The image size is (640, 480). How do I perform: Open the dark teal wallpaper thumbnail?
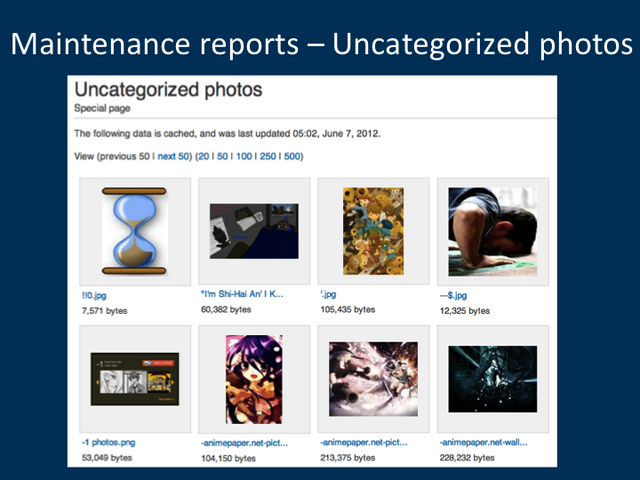(x=493, y=379)
